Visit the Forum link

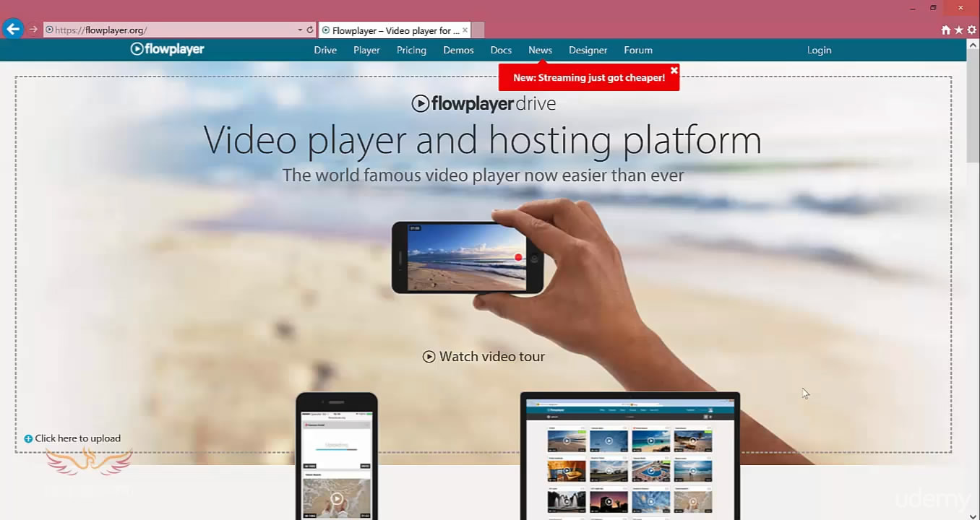coord(638,50)
